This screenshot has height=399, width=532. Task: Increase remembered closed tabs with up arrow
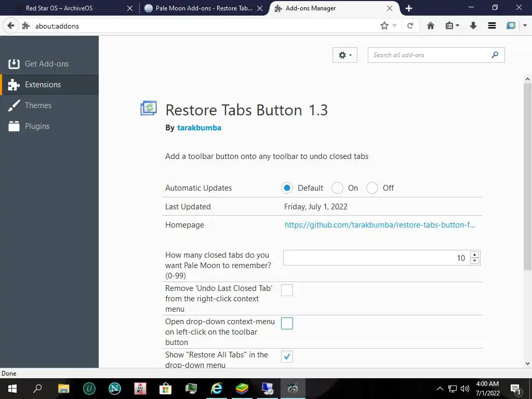coord(475,255)
